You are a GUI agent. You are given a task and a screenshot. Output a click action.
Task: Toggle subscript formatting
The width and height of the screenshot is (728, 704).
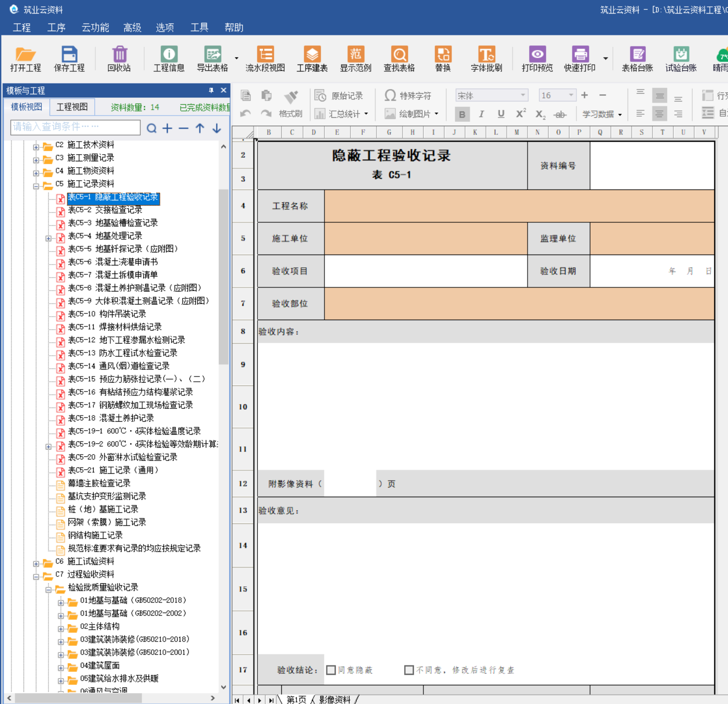coord(541,114)
